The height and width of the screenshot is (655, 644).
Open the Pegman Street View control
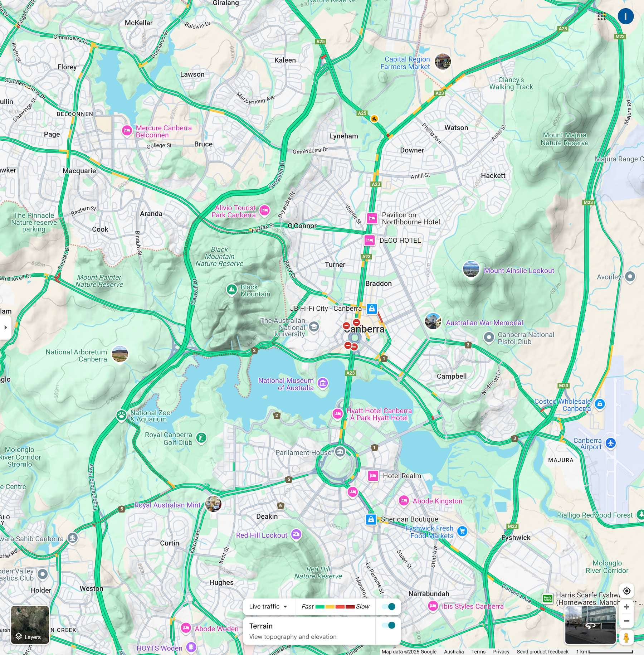click(x=626, y=638)
